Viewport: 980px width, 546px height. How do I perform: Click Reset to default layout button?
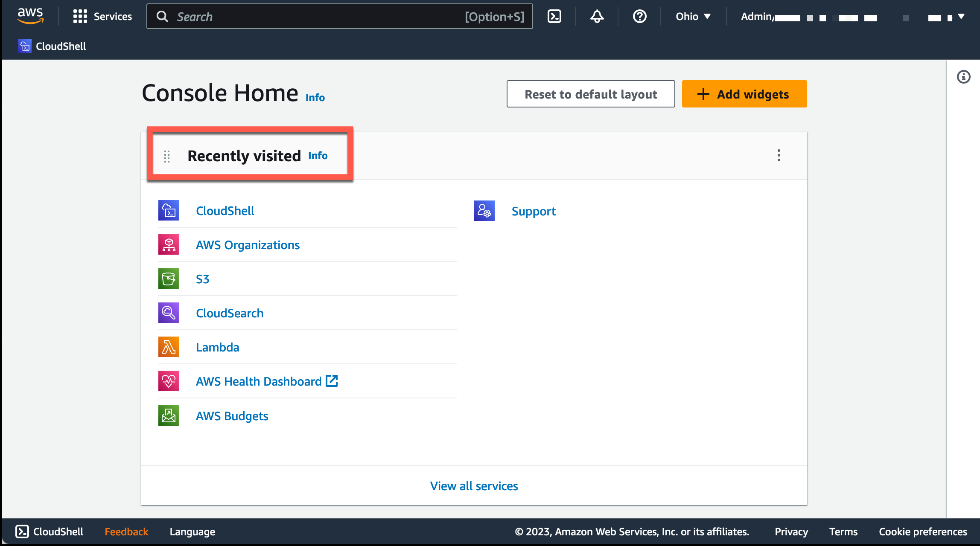pyautogui.click(x=591, y=93)
